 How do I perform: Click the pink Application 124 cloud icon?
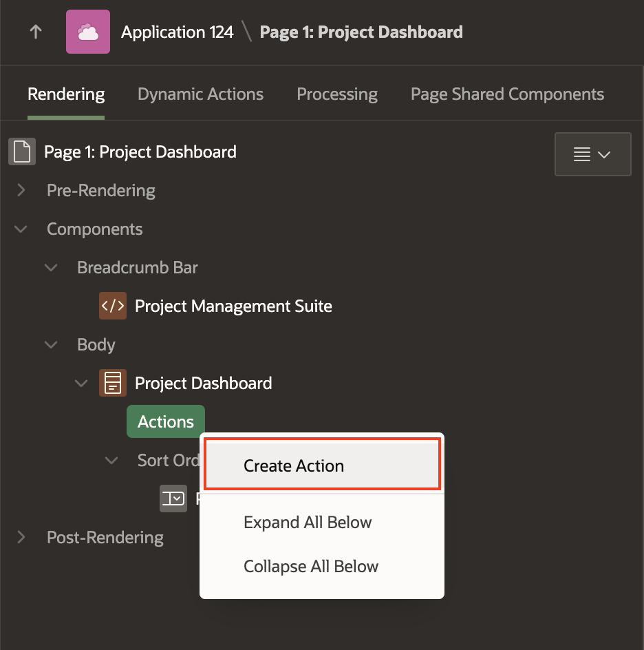pos(88,32)
